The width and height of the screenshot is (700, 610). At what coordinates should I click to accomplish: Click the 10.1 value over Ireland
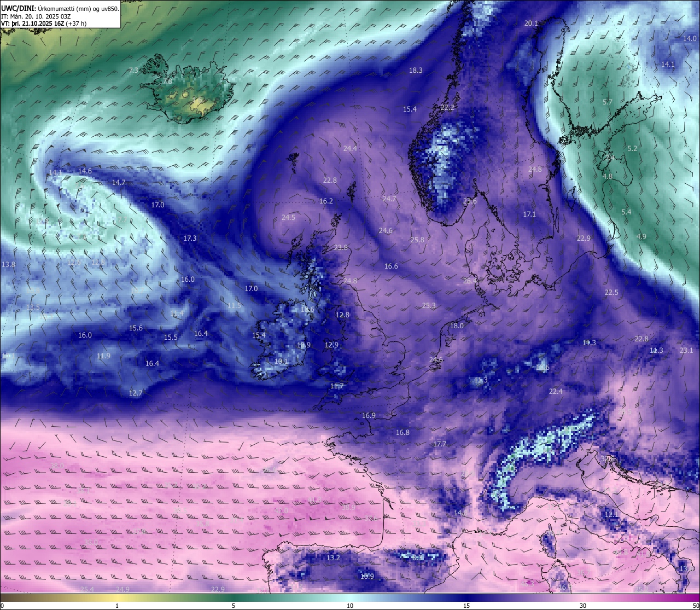(282, 361)
